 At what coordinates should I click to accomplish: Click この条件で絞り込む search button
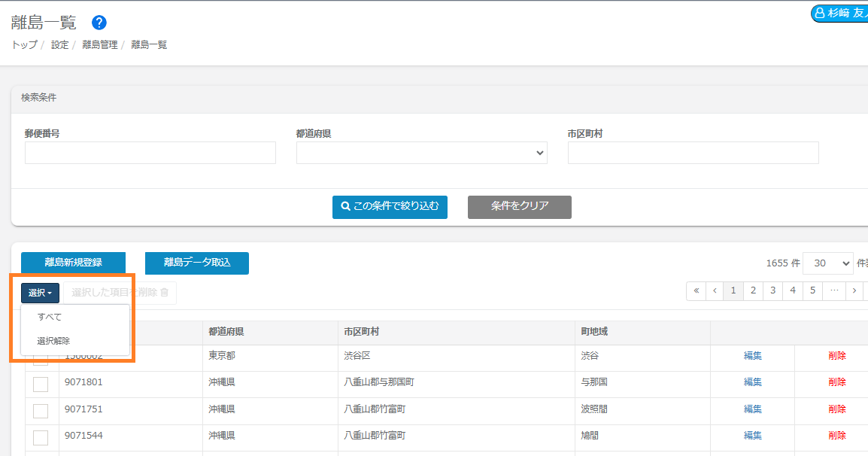coord(390,206)
